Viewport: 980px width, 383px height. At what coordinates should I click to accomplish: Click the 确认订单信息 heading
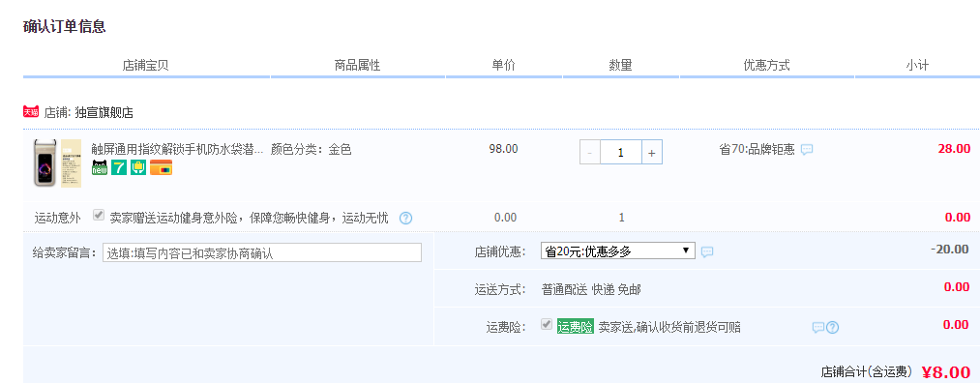pos(65,26)
